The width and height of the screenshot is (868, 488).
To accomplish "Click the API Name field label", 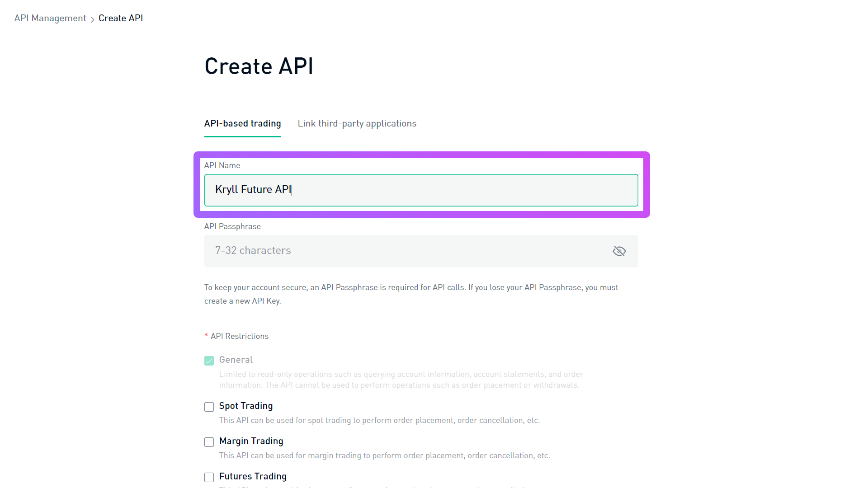I will pyautogui.click(x=222, y=165).
